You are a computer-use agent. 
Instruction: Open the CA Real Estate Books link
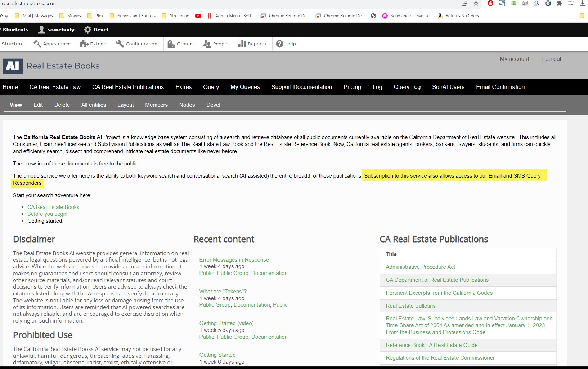click(53, 207)
